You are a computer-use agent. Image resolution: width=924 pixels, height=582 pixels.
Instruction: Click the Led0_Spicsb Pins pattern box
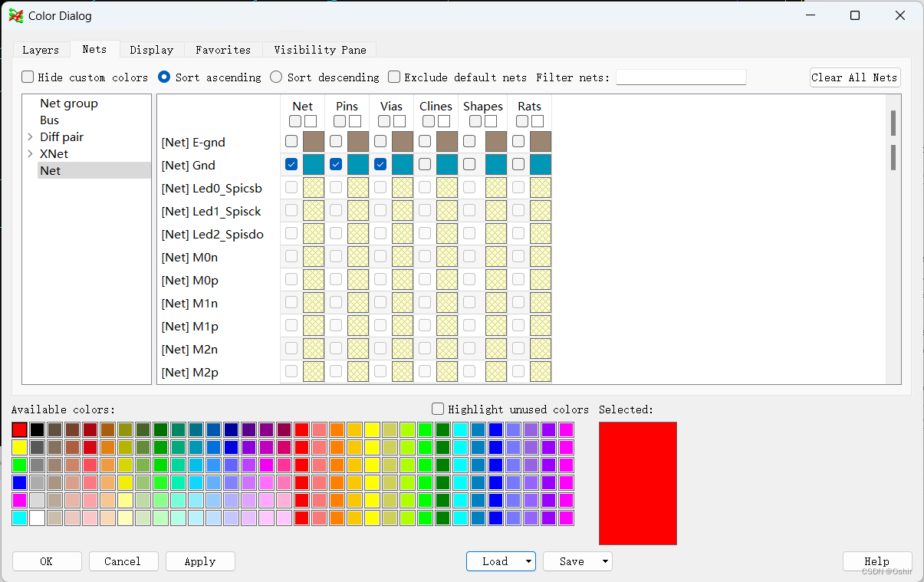coord(357,188)
